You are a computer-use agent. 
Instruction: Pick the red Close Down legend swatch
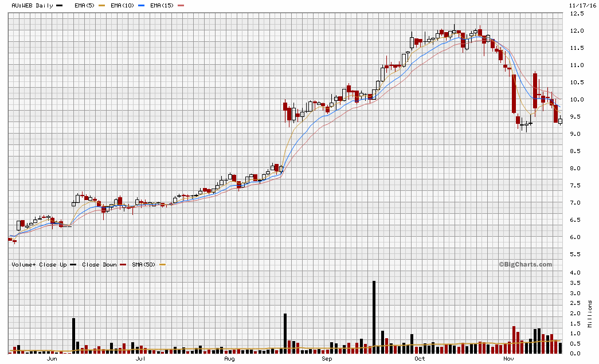[123, 265]
